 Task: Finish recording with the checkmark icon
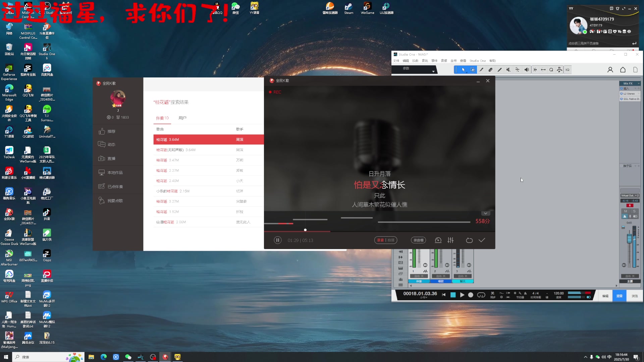482,240
